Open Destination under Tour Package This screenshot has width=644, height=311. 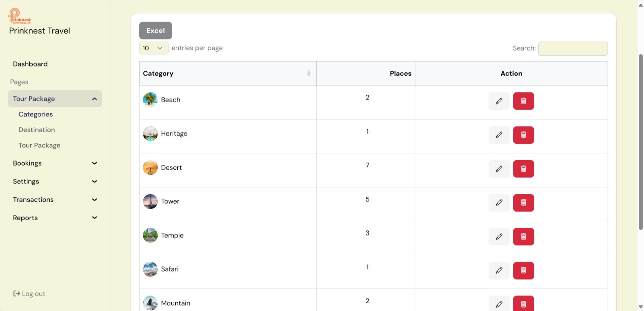37,130
